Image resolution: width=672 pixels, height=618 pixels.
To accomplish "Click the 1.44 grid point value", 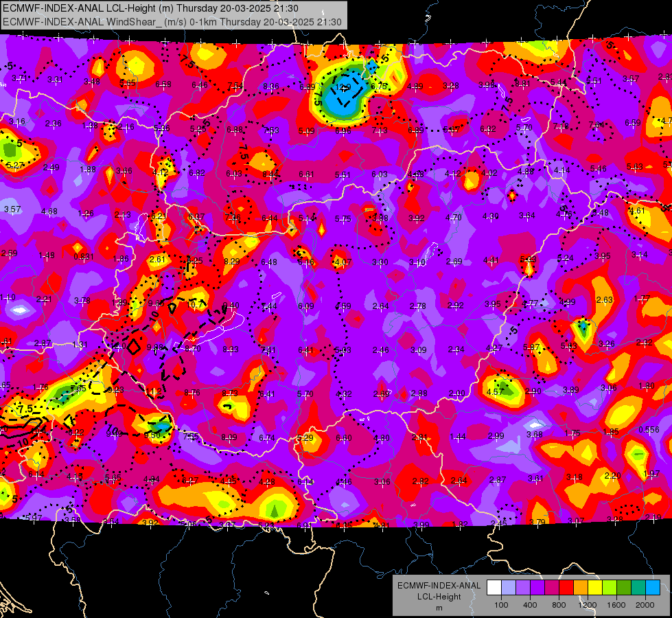I will click(x=458, y=436).
